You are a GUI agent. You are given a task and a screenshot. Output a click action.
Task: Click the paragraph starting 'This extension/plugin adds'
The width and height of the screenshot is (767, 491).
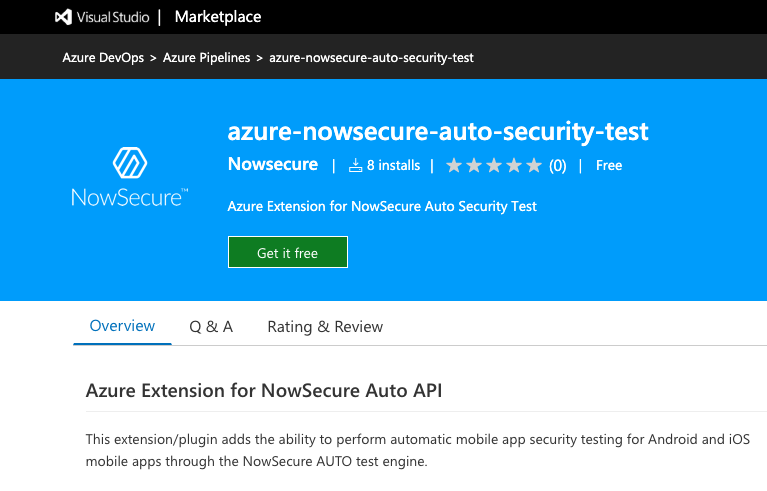pyautogui.click(x=418, y=450)
